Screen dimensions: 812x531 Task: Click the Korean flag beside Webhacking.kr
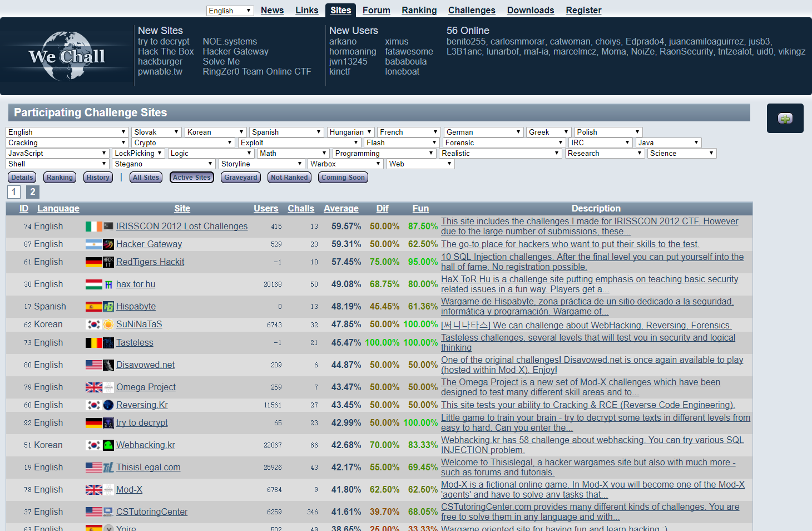point(94,445)
